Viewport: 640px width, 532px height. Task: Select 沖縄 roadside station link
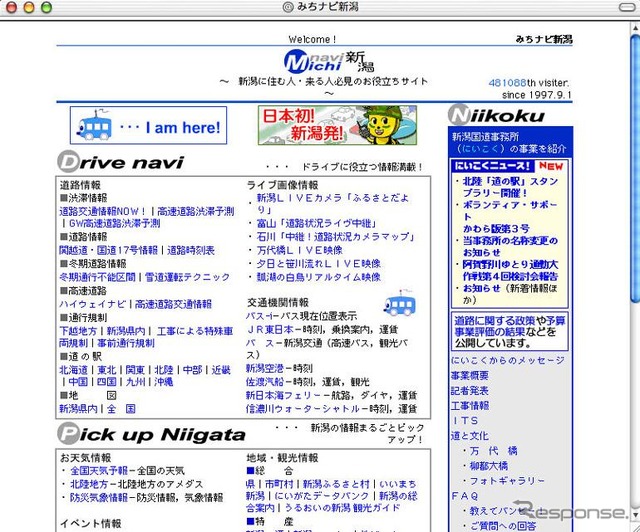coord(164,382)
